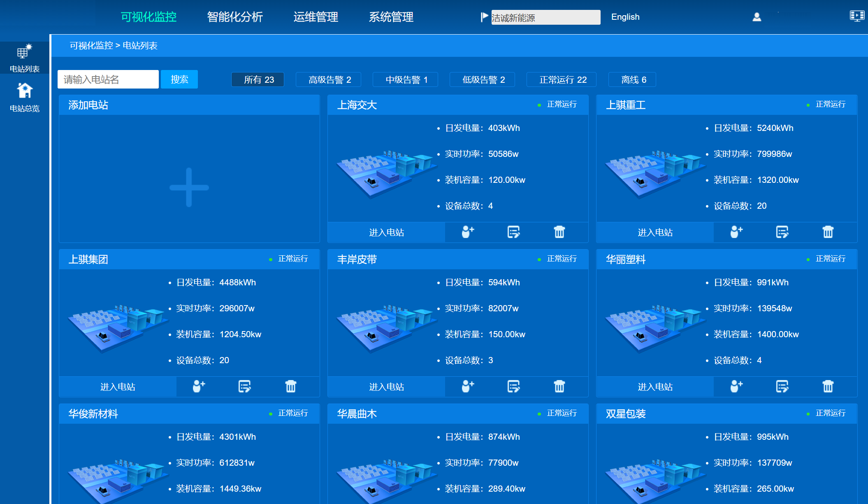Screen dimensions: 868x504
Task: Enable the 离线 6 offline filter
Action: (x=632, y=79)
